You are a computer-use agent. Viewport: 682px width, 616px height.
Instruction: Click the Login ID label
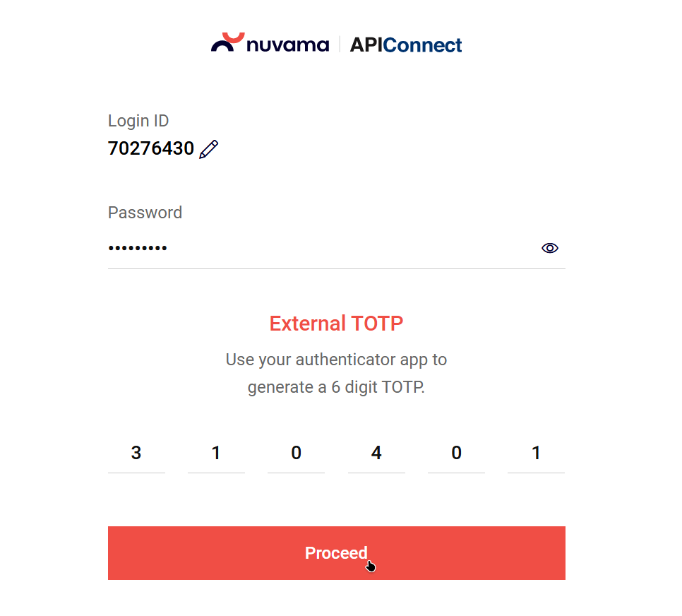point(138,121)
